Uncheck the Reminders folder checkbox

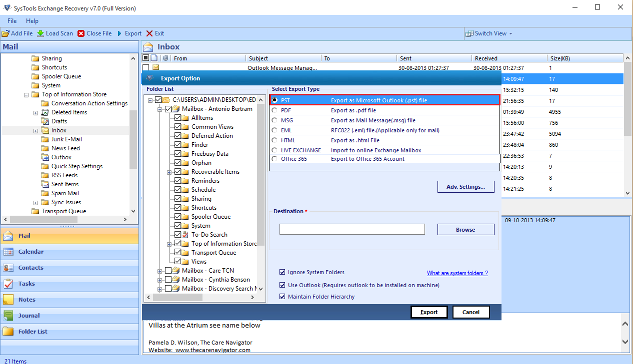(x=177, y=181)
